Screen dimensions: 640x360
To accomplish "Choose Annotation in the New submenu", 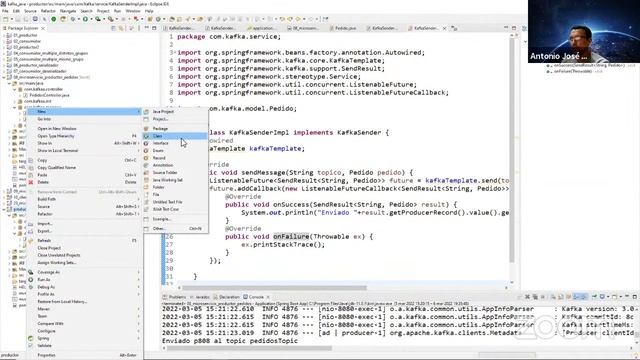I will pyautogui.click(x=176, y=165).
